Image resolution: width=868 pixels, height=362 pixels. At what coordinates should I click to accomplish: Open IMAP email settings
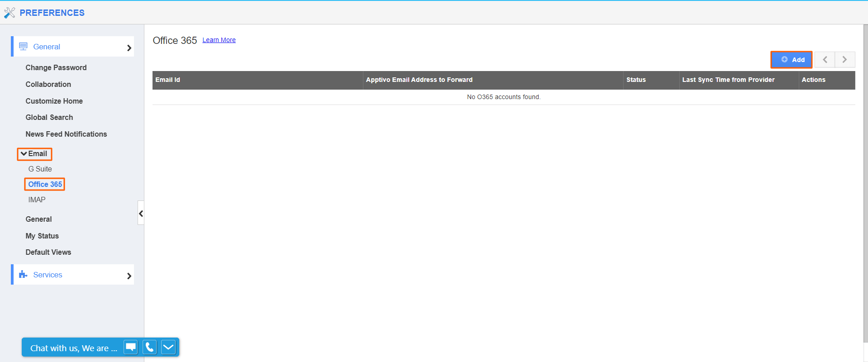pyautogui.click(x=37, y=200)
